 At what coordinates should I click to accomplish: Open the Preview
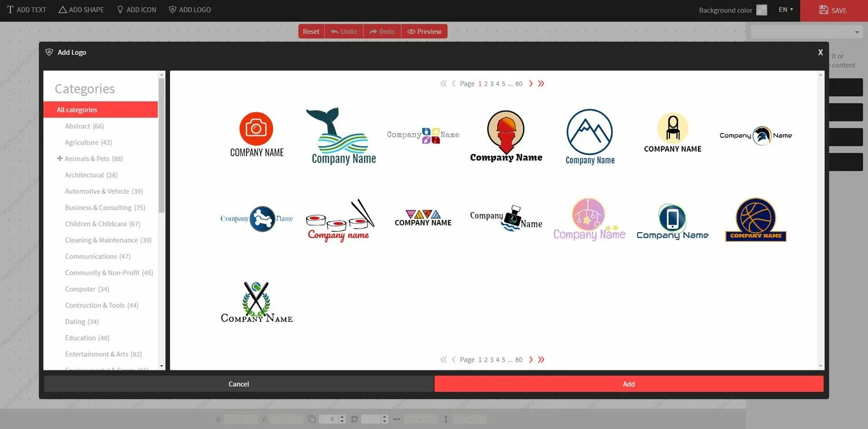coord(424,31)
